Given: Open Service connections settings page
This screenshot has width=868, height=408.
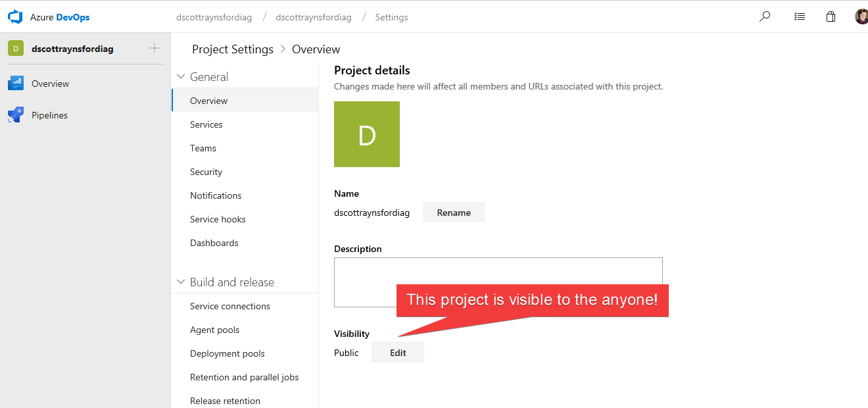Looking at the screenshot, I should coord(229,306).
